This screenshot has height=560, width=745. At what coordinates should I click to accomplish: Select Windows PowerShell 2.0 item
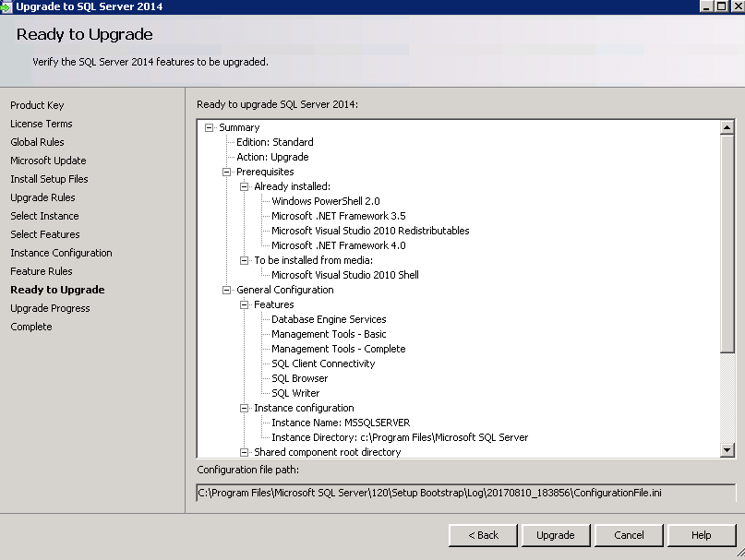pyautogui.click(x=326, y=201)
